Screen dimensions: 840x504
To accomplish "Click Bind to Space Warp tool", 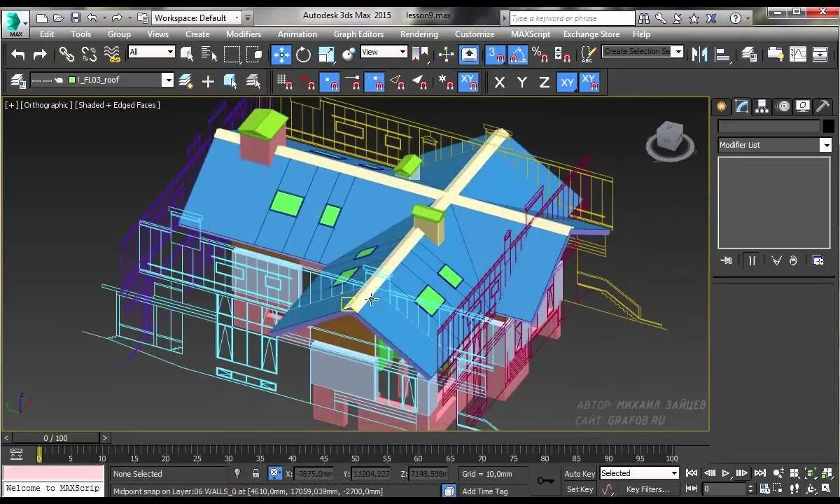I will pos(112,54).
